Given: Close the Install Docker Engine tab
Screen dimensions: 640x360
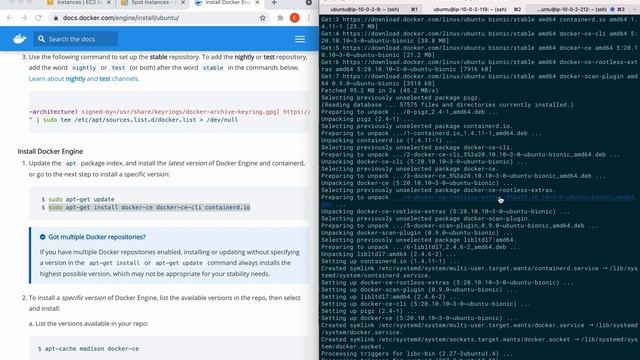Looking at the screenshot, I should coord(257,3).
